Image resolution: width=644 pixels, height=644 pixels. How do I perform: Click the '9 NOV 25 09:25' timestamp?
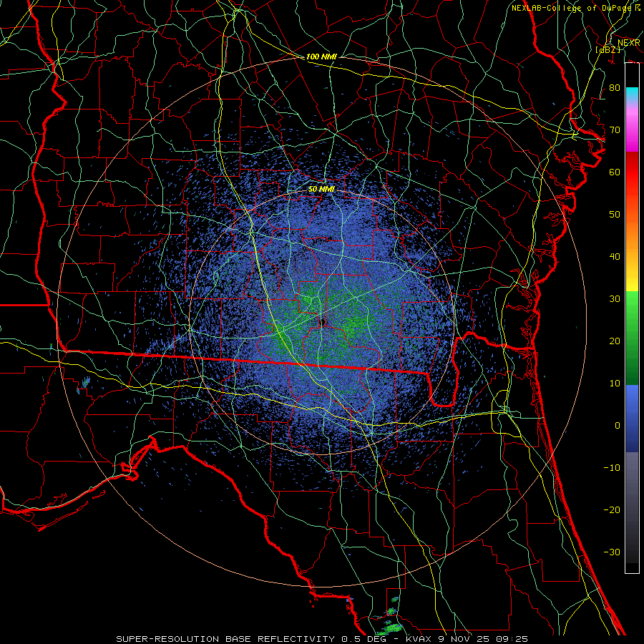(x=484, y=639)
